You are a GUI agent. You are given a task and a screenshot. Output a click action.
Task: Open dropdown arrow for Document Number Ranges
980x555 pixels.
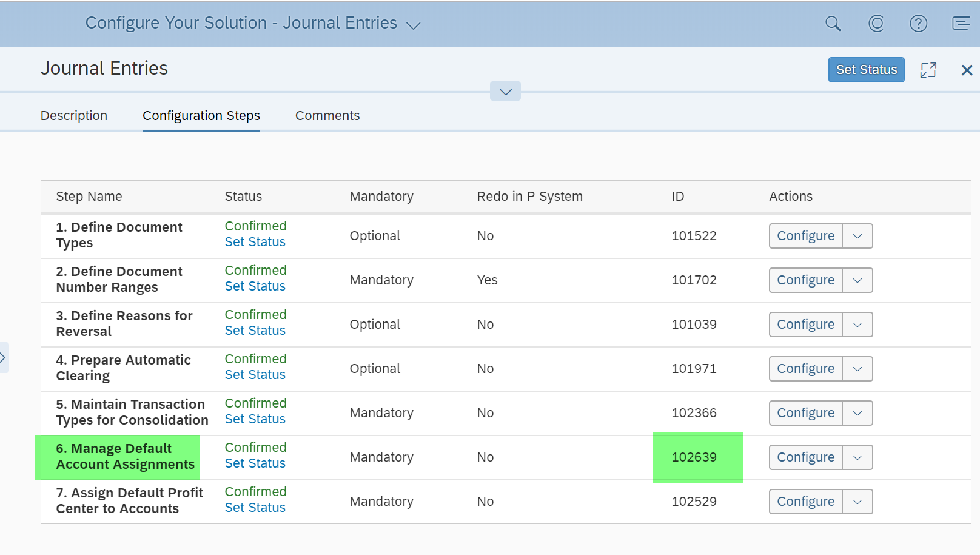click(x=857, y=280)
